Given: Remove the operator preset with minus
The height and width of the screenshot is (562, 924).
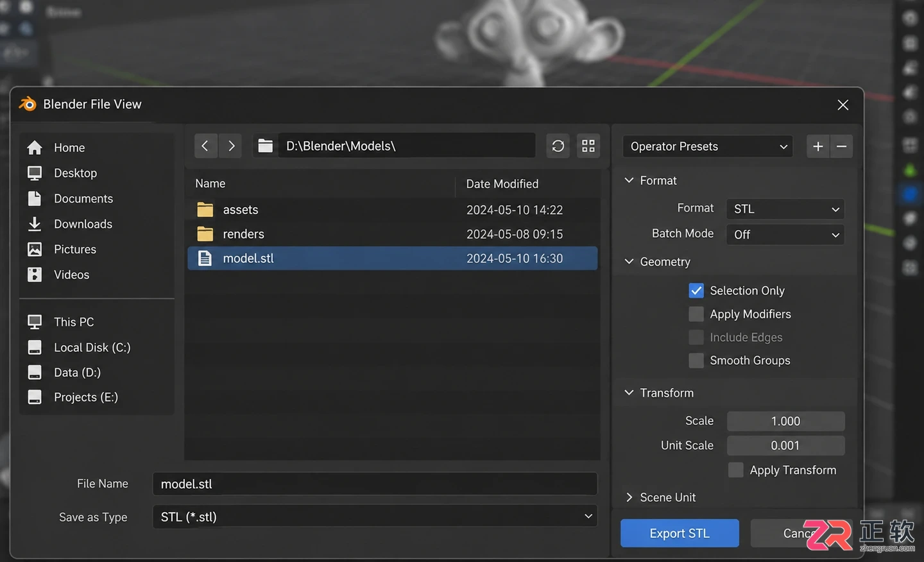Looking at the screenshot, I should 841,146.
